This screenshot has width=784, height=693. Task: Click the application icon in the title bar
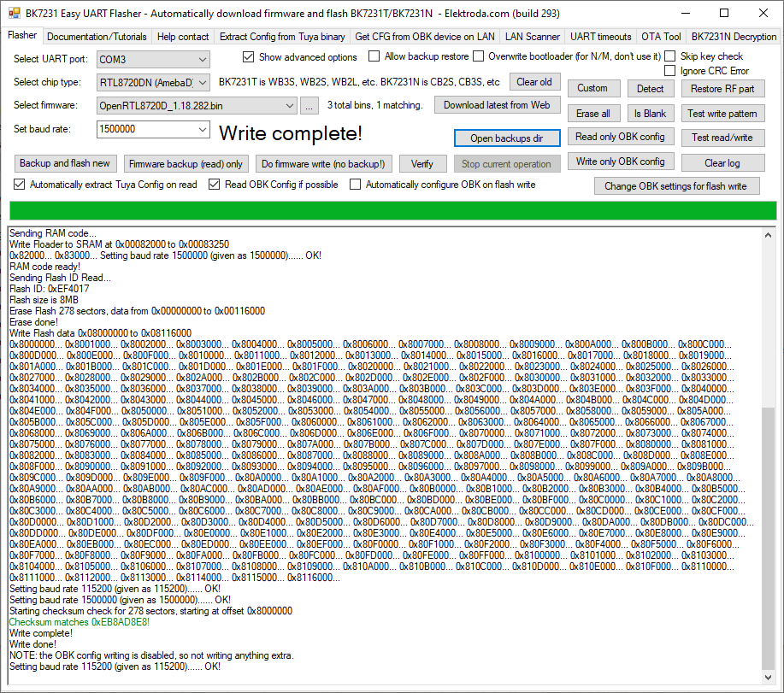click(x=14, y=14)
